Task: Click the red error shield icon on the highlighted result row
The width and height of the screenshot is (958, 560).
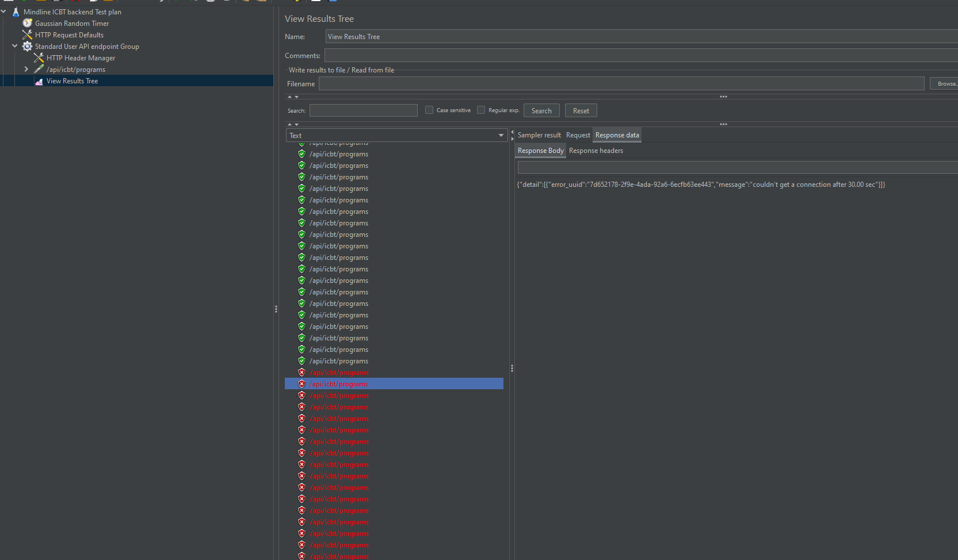Action: (301, 383)
